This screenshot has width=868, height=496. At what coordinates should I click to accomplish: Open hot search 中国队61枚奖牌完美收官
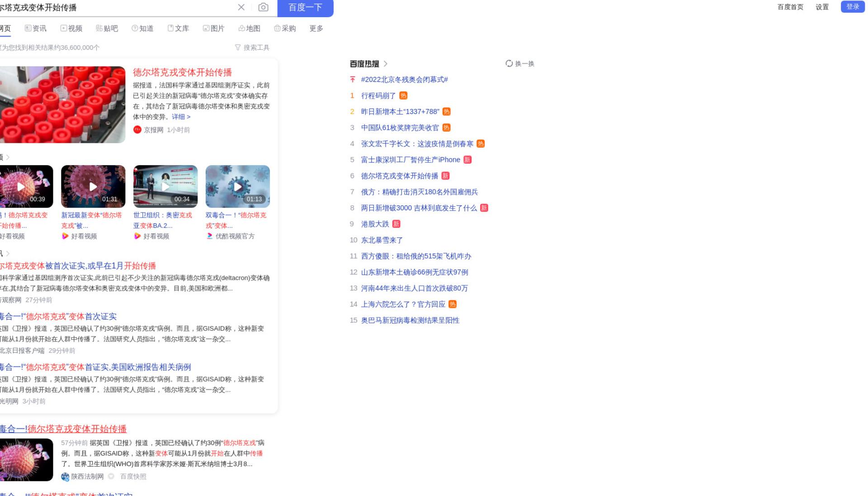(x=400, y=128)
